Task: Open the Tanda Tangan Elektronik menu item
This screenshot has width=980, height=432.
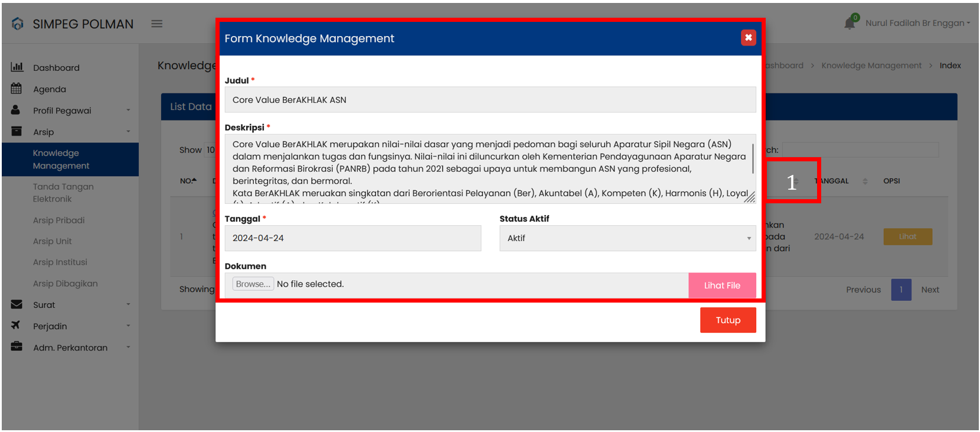Action: [x=63, y=193]
